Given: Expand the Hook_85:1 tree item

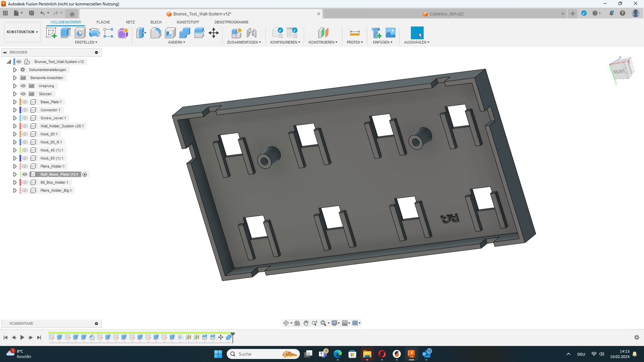Looking at the screenshot, I should (15, 134).
